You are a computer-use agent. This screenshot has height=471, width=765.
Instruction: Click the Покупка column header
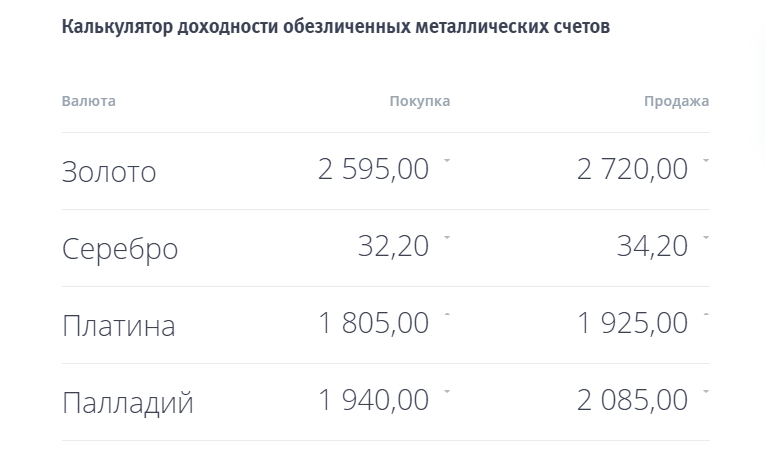(419, 101)
